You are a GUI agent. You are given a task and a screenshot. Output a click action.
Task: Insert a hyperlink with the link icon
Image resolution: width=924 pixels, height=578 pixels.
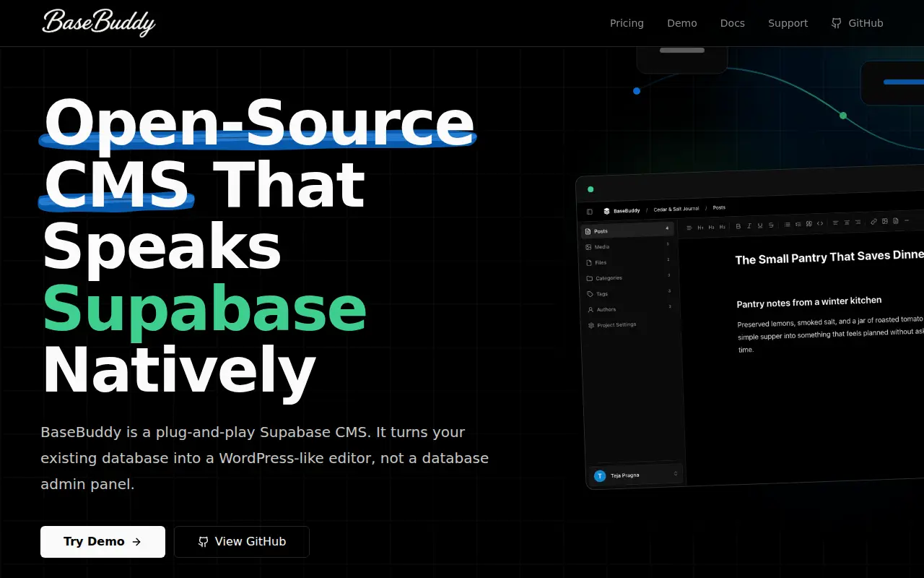[x=873, y=222]
